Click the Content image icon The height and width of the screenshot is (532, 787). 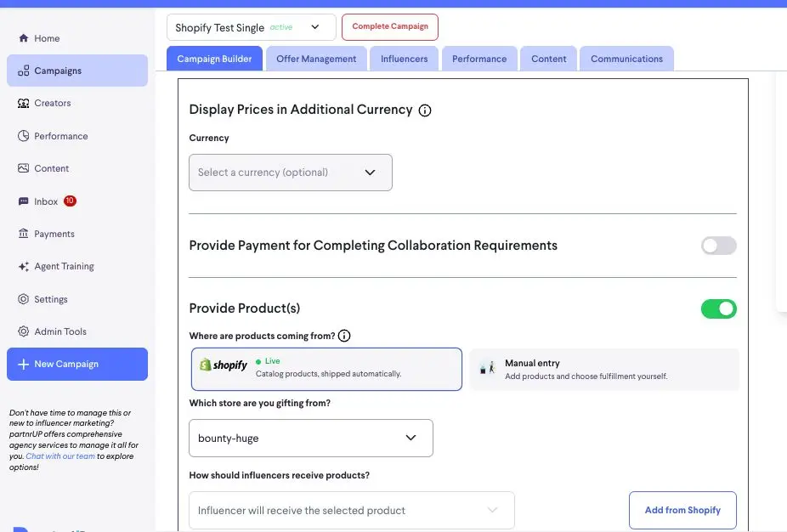tap(23, 168)
